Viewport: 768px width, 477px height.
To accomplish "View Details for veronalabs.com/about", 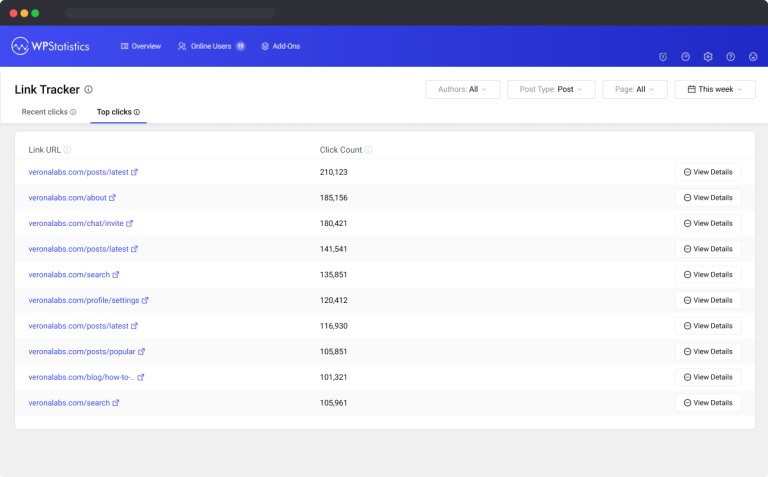I will [x=708, y=198].
